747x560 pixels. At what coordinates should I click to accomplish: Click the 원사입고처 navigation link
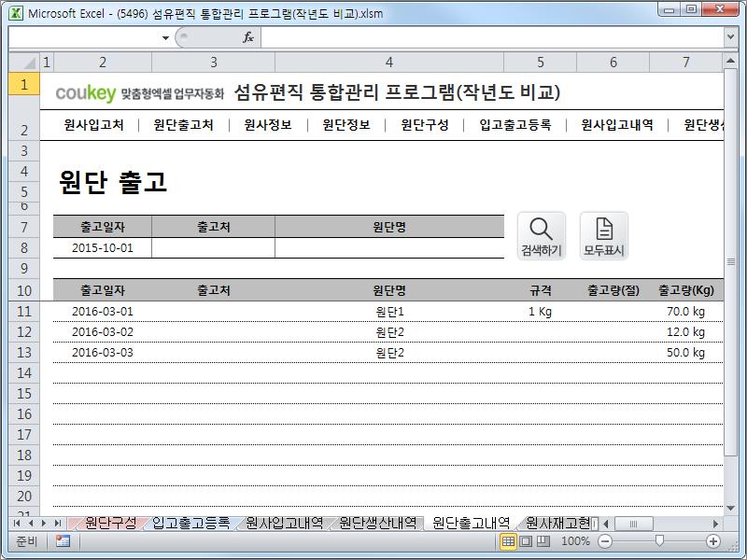(94, 125)
